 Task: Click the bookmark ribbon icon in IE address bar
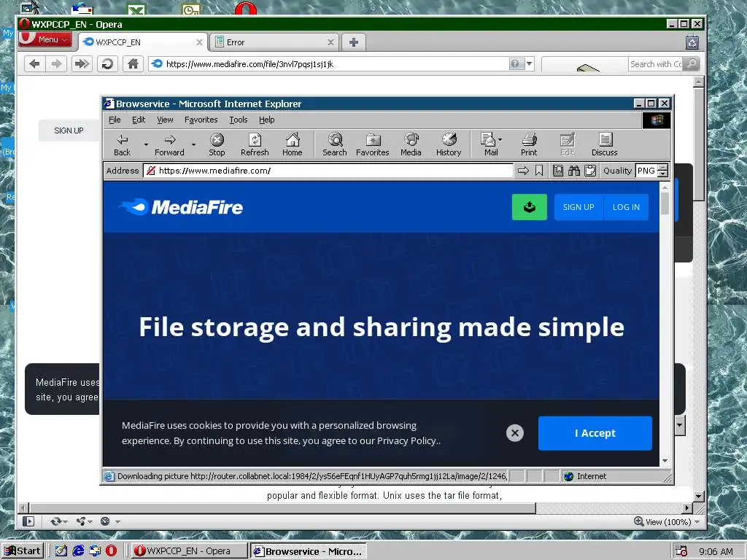pos(539,171)
